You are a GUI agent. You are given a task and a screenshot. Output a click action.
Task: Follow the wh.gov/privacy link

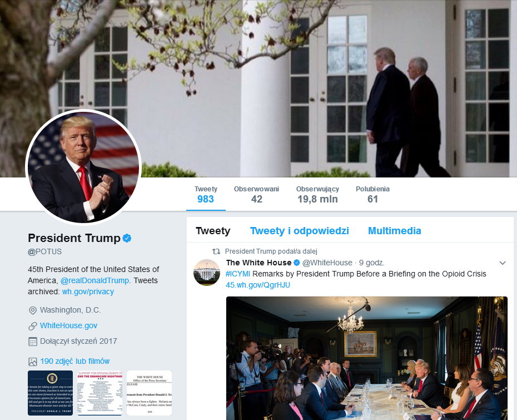pos(88,291)
